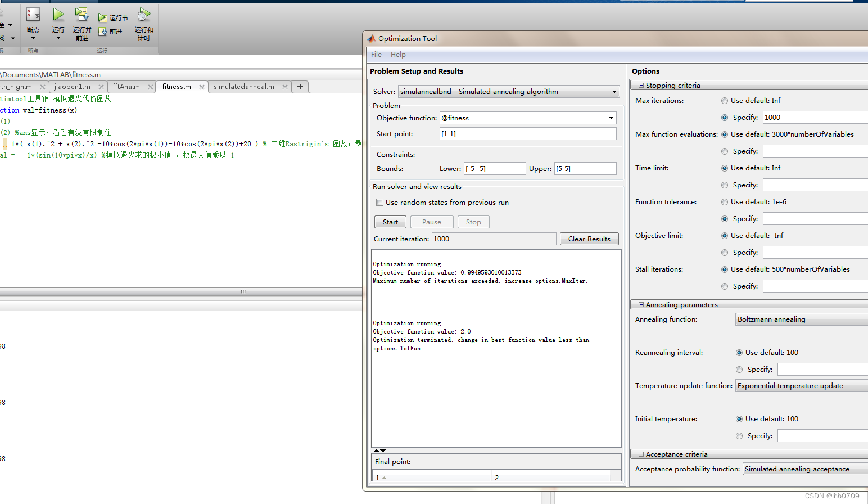
Task: Click the Max iterations Specify value field
Action: [x=815, y=118]
